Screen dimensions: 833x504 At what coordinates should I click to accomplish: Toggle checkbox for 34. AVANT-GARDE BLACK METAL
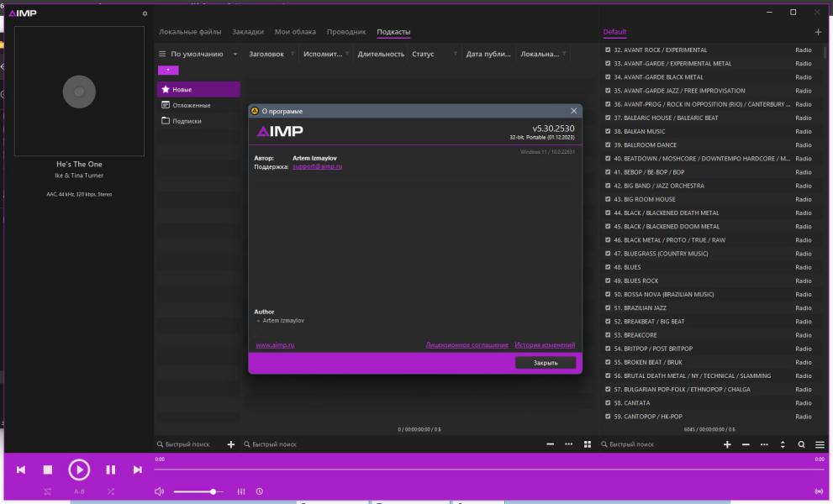pos(608,77)
